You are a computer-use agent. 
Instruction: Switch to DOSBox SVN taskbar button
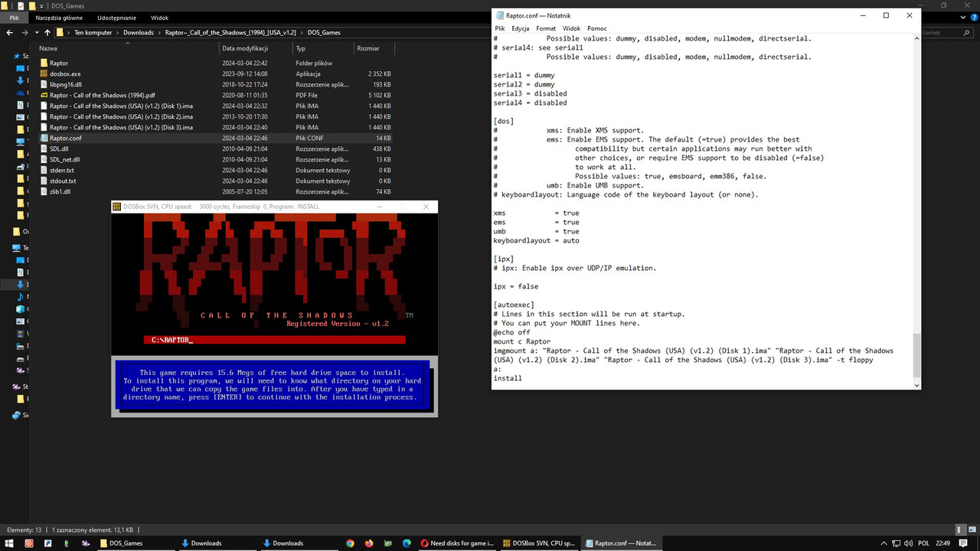tap(538, 543)
